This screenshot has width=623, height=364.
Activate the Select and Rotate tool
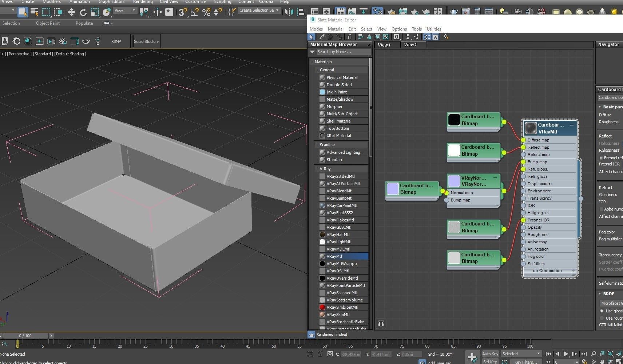point(83,12)
